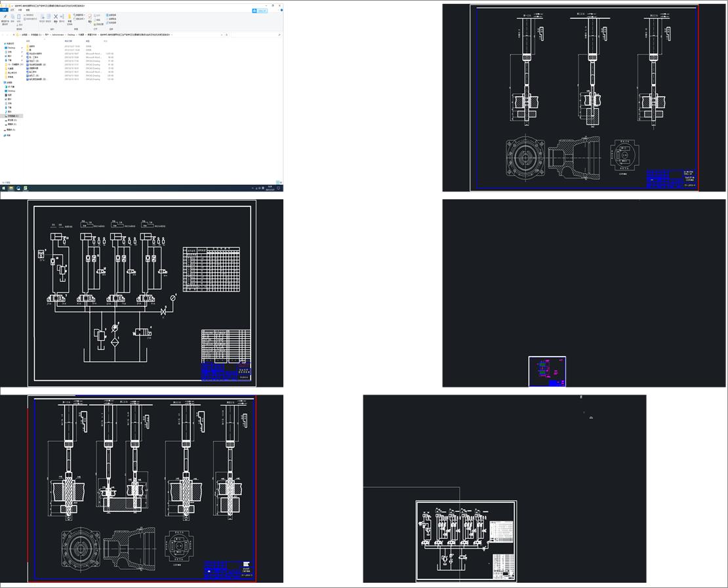
Task: Open the small hydraulic schematic in the bottom CAD view
Action: pos(466,541)
